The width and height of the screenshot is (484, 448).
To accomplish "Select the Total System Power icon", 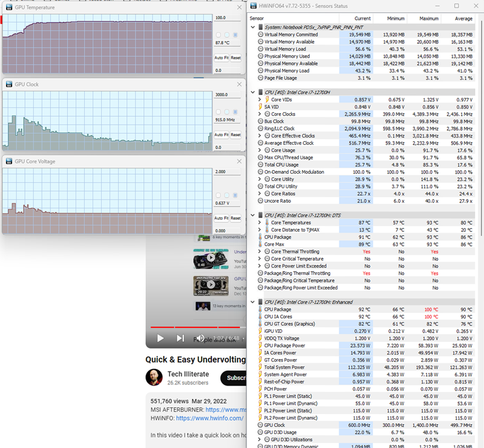I will pos(260,367).
